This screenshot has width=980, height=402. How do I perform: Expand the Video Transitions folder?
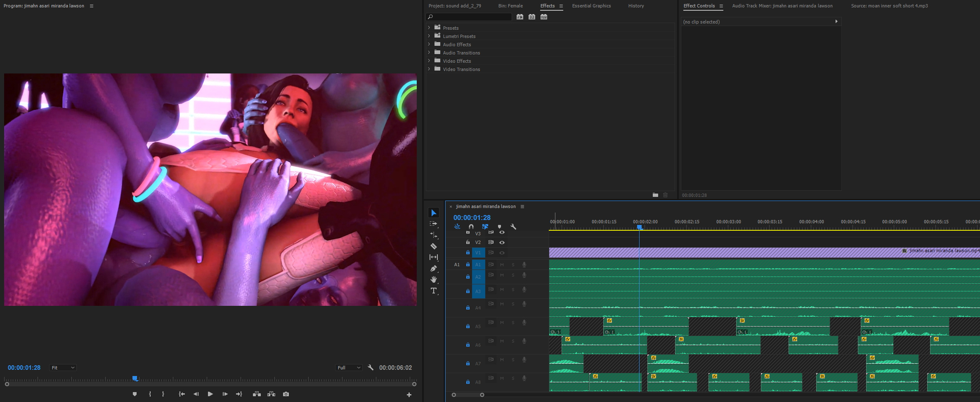[x=429, y=69]
